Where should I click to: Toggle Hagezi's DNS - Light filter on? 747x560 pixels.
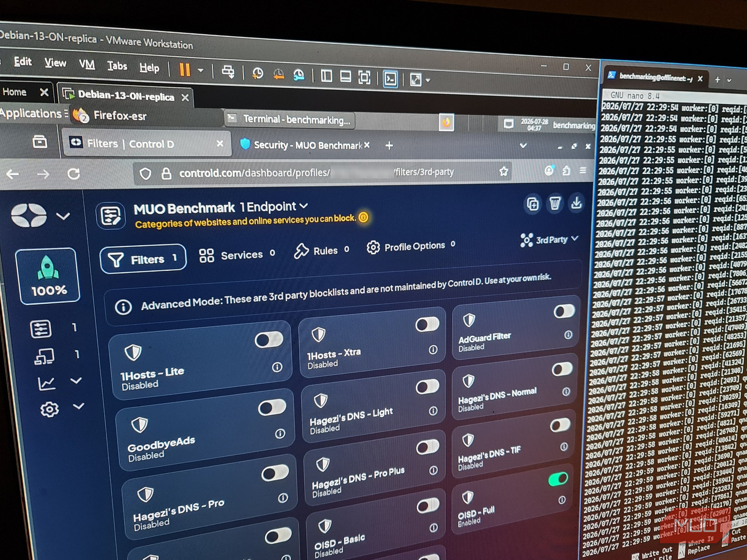tap(428, 386)
